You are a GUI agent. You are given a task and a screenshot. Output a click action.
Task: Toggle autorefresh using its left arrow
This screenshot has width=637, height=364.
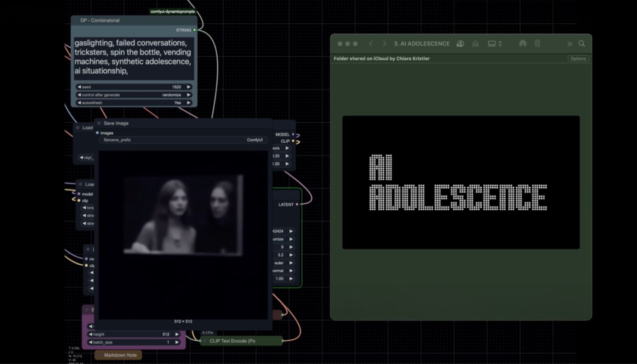(79, 103)
